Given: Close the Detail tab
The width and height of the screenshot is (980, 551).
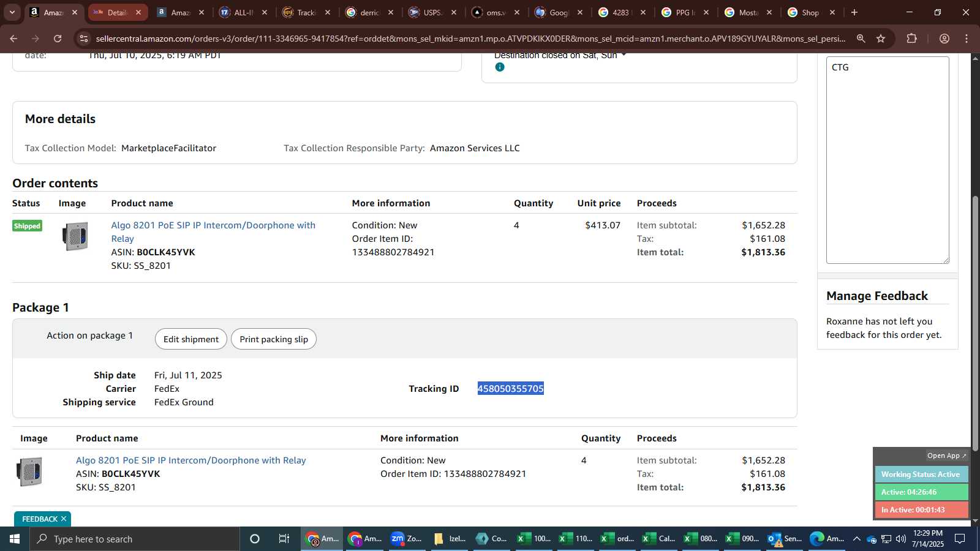Looking at the screenshot, I should 138,12.
